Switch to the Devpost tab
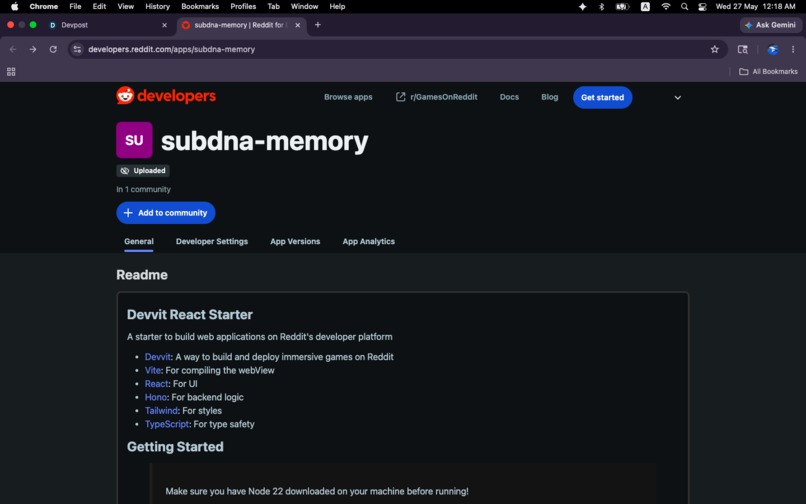This screenshot has height=504, width=806. pos(108,25)
